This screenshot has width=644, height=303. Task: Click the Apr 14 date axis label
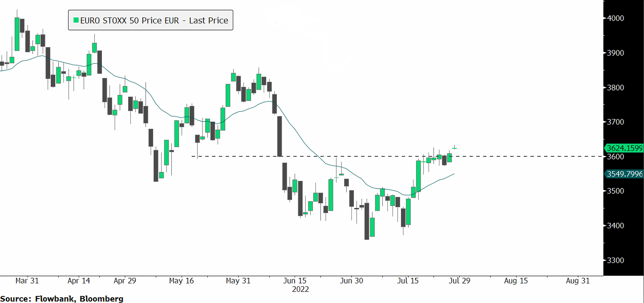point(79,281)
